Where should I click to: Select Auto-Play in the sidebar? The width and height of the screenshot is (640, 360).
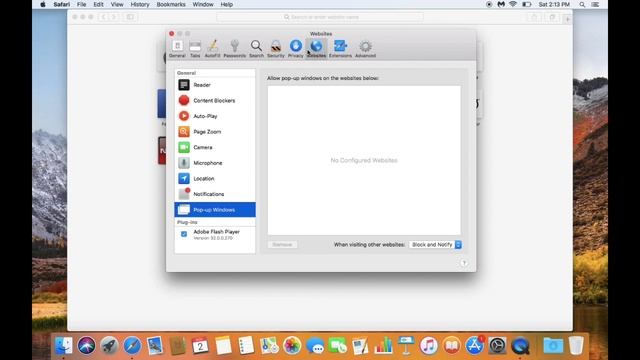click(x=215, y=116)
